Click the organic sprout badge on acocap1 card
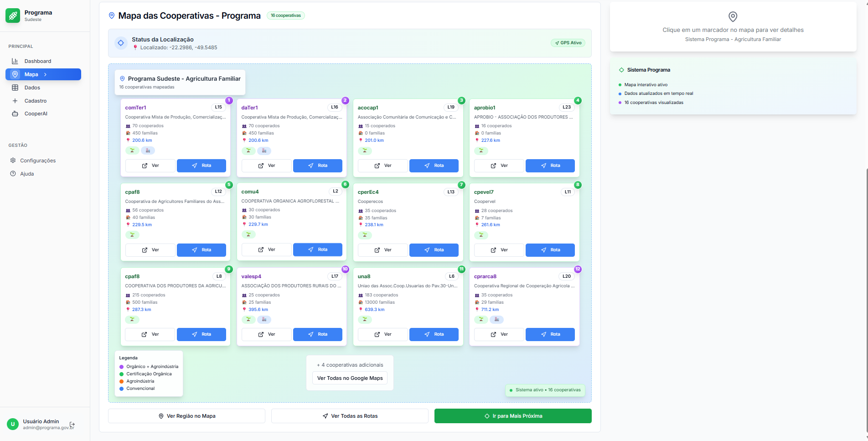Screen dimensions: 868x441 [365, 150]
